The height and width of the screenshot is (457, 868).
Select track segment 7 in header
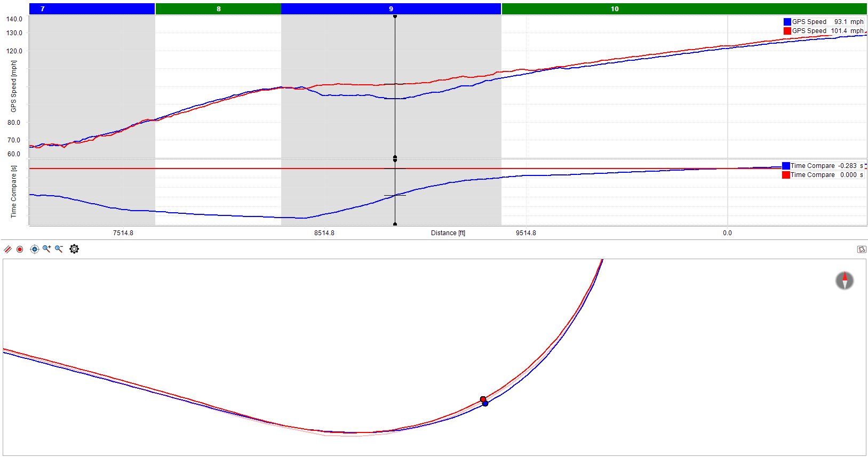coord(92,9)
